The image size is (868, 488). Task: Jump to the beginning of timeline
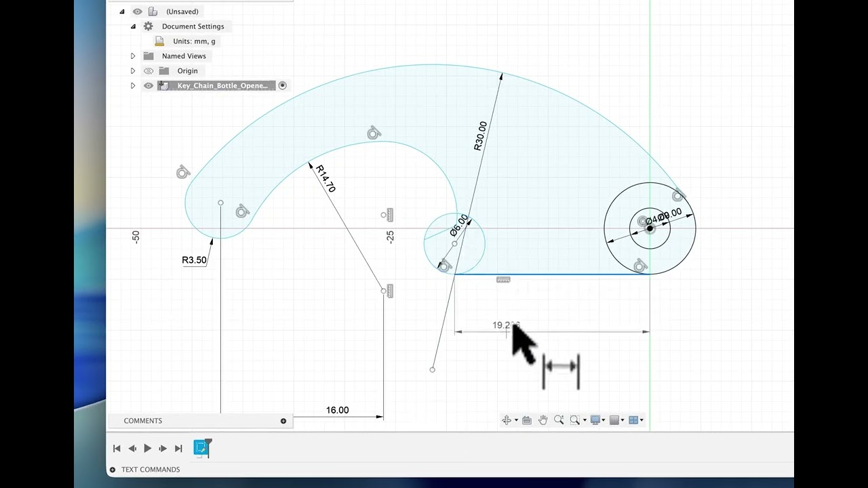coord(117,448)
